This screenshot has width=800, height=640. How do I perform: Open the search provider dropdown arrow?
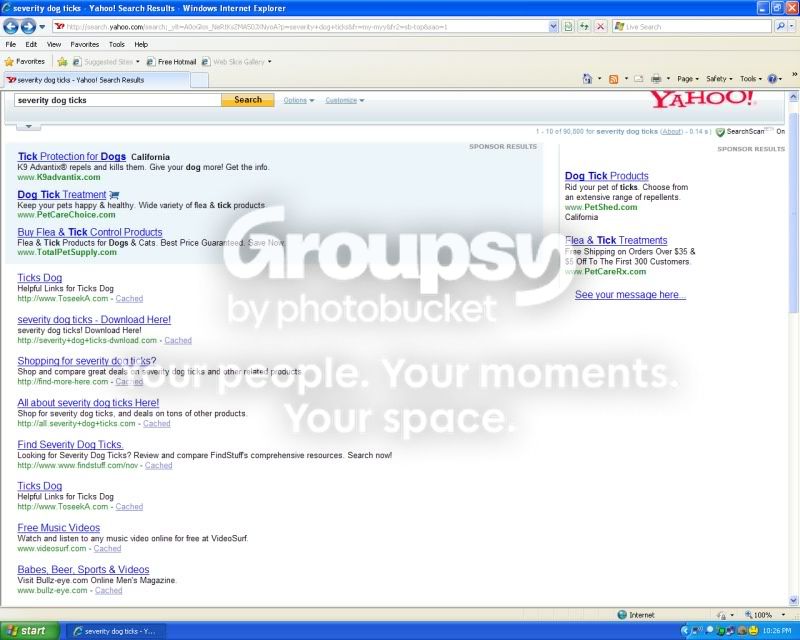coord(792,27)
